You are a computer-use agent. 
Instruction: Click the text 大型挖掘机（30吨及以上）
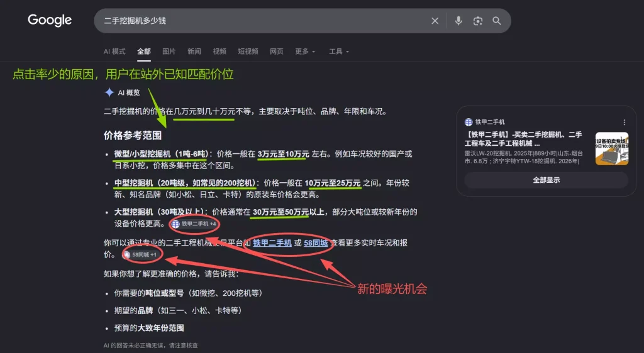point(159,212)
